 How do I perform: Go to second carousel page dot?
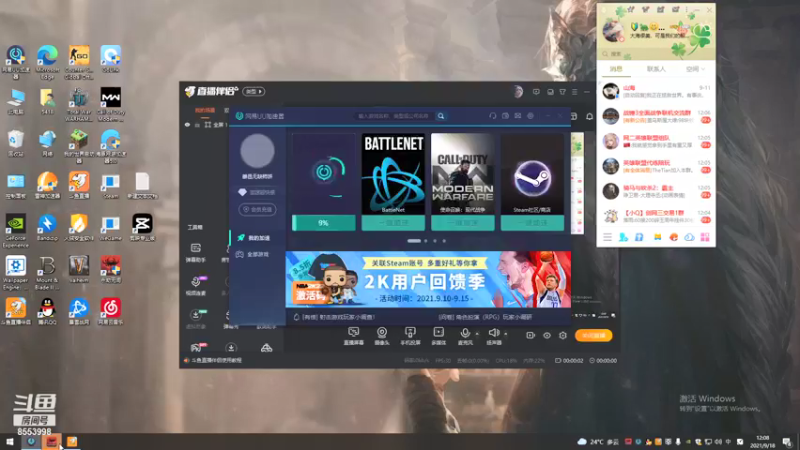(x=426, y=241)
